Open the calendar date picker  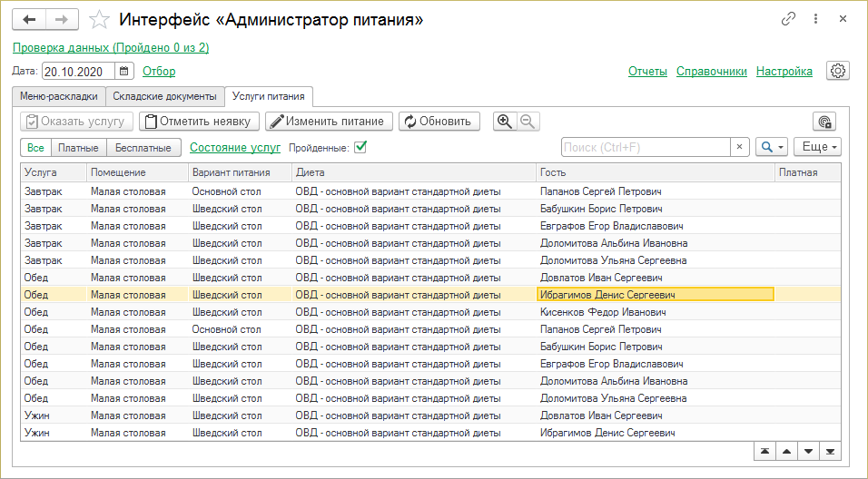124,71
